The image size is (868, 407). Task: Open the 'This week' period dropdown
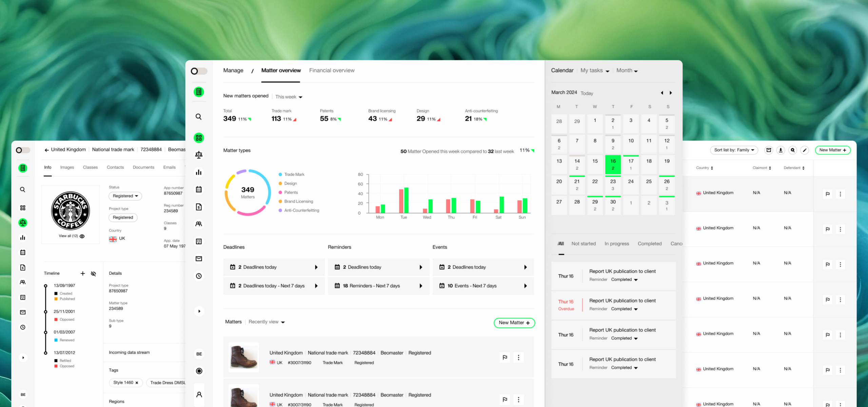pyautogui.click(x=289, y=97)
